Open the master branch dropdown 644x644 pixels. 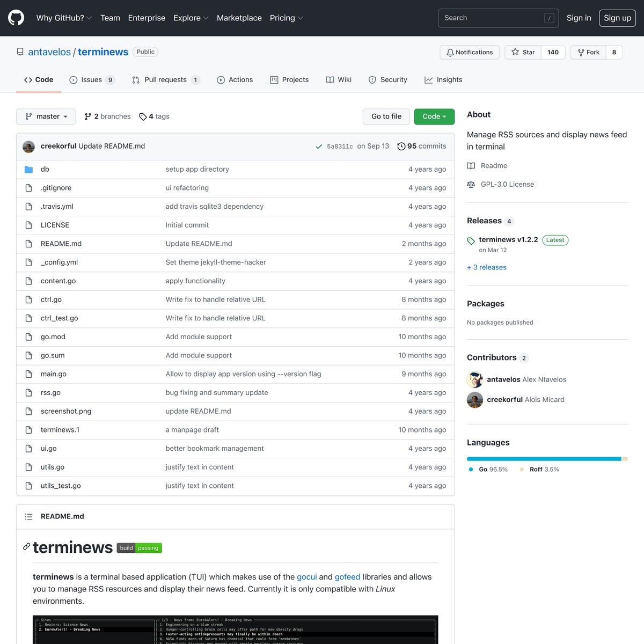(46, 116)
